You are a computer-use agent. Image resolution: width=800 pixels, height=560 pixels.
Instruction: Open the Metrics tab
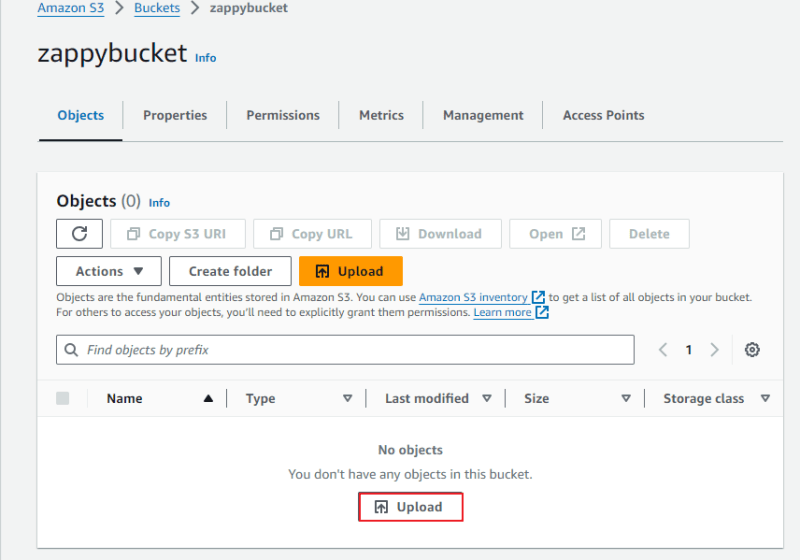pyautogui.click(x=381, y=115)
